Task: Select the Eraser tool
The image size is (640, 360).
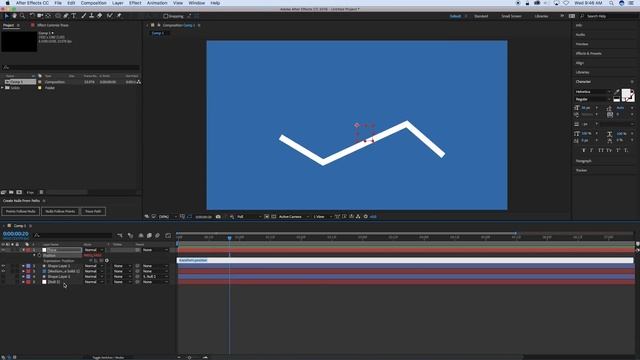Action: (x=100, y=16)
